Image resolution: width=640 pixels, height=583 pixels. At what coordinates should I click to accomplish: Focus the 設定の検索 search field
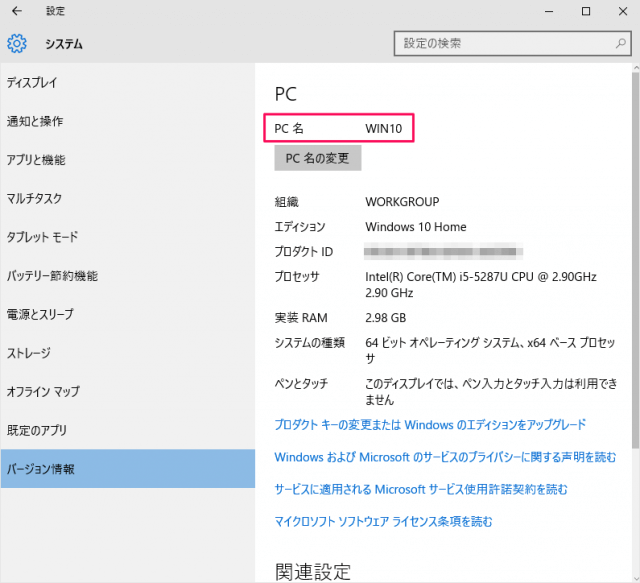tap(512, 43)
